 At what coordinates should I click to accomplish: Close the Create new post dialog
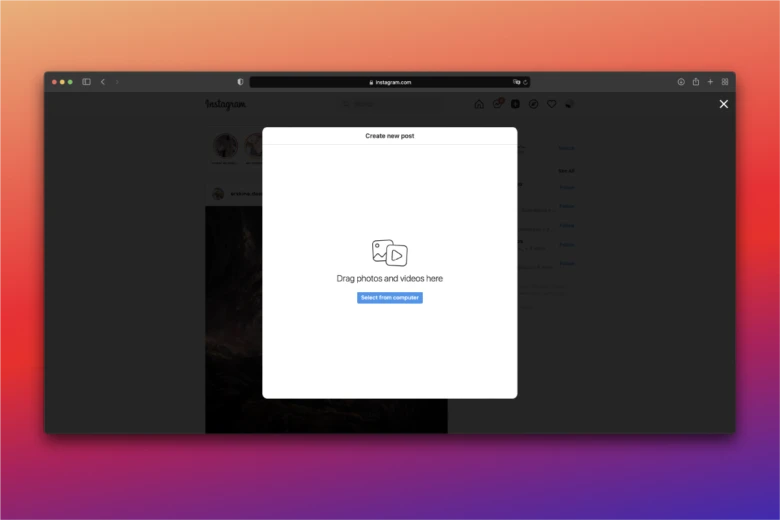coord(724,104)
